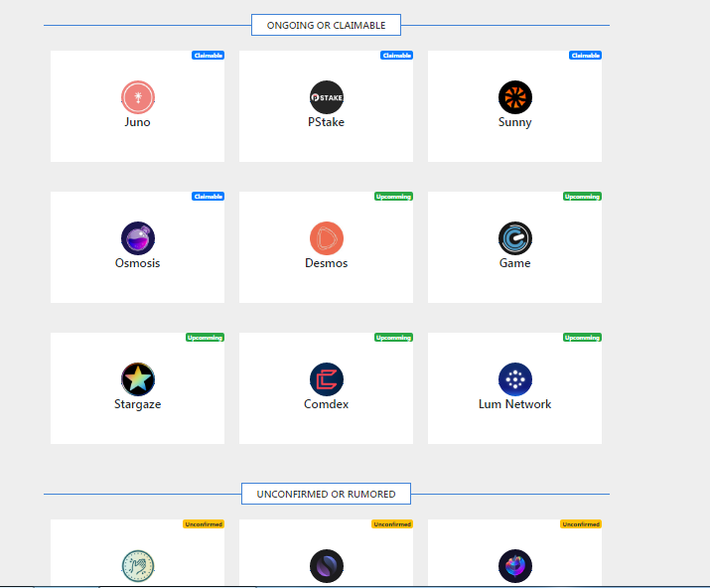Click the colorful flame logo icon
Screen dimensions: 710x588
coord(514,566)
